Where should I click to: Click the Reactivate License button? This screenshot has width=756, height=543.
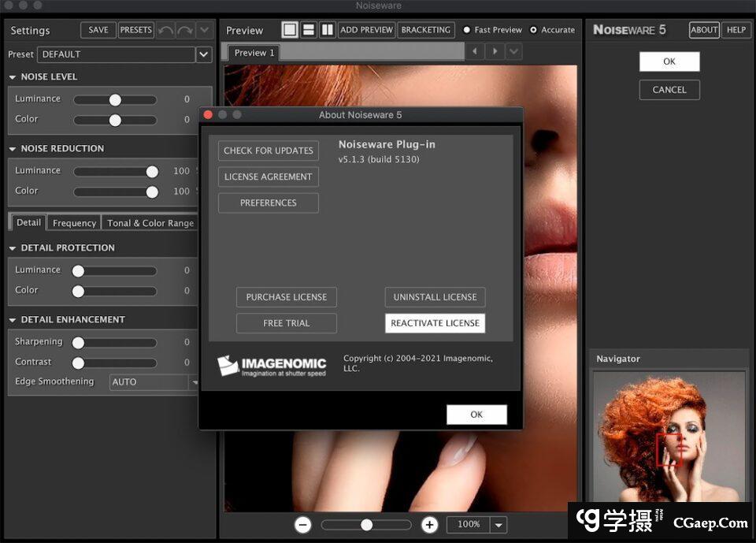435,323
